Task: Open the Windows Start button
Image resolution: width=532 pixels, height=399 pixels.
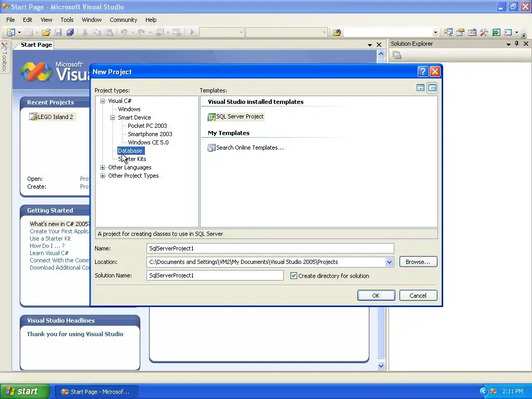Action: [25, 392]
